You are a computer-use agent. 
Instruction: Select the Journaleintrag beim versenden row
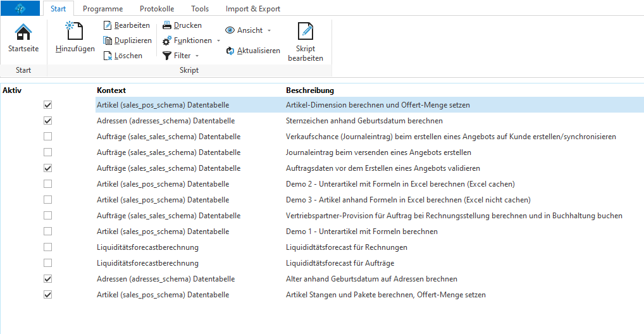point(378,152)
